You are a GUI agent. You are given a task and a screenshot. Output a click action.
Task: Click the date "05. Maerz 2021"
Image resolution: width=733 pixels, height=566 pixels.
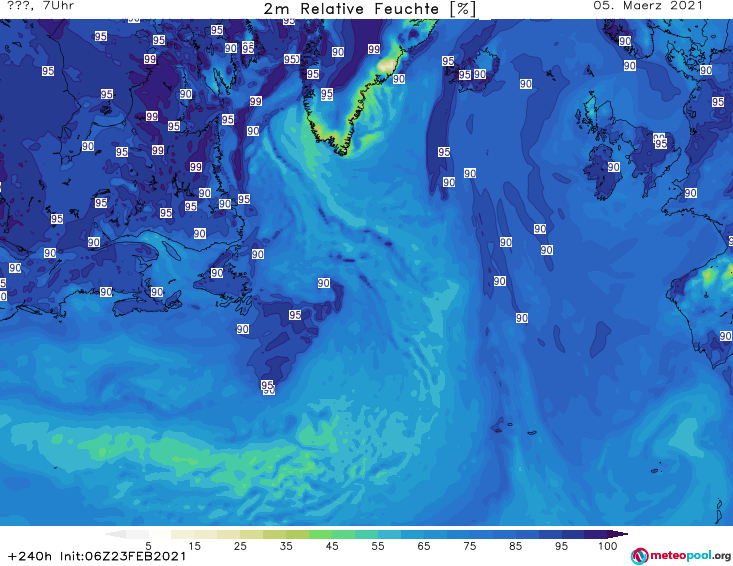pos(648,6)
